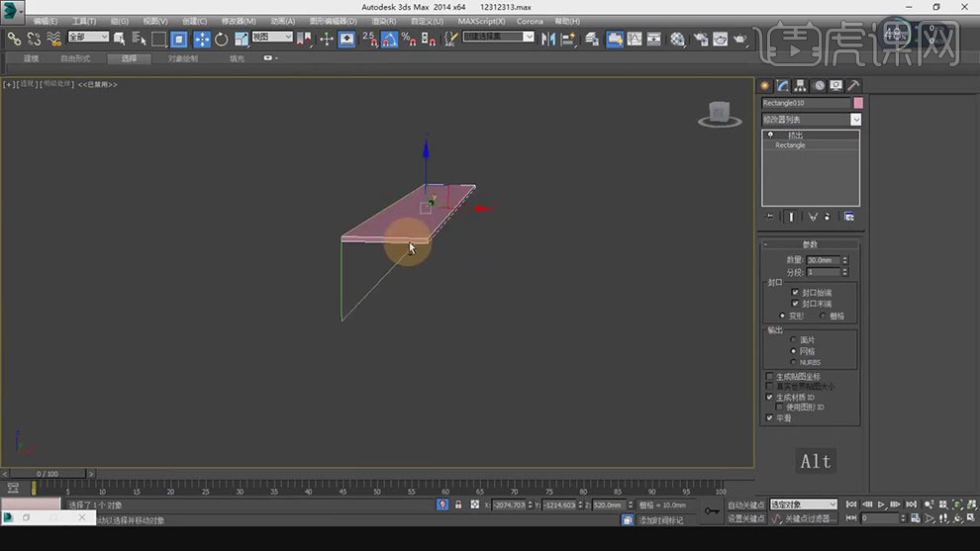Enable the 生成贴图坐标 checkbox
Viewport: 980px width, 551px height.
point(770,377)
